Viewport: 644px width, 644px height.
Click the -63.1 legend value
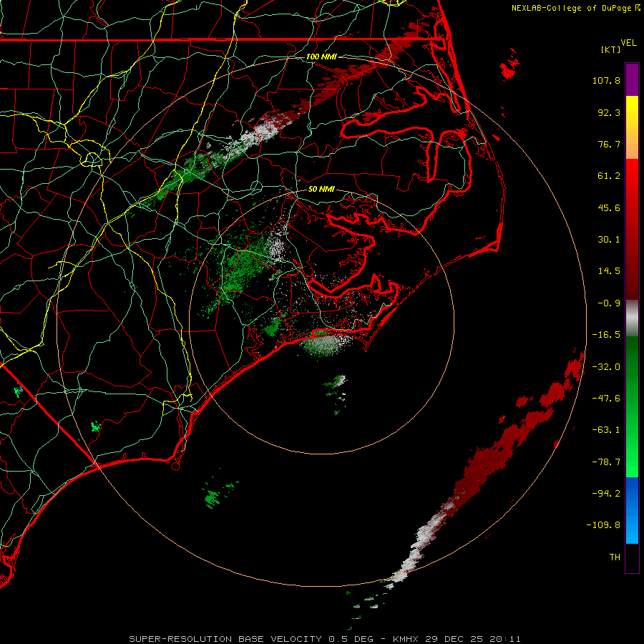[x=606, y=430]
